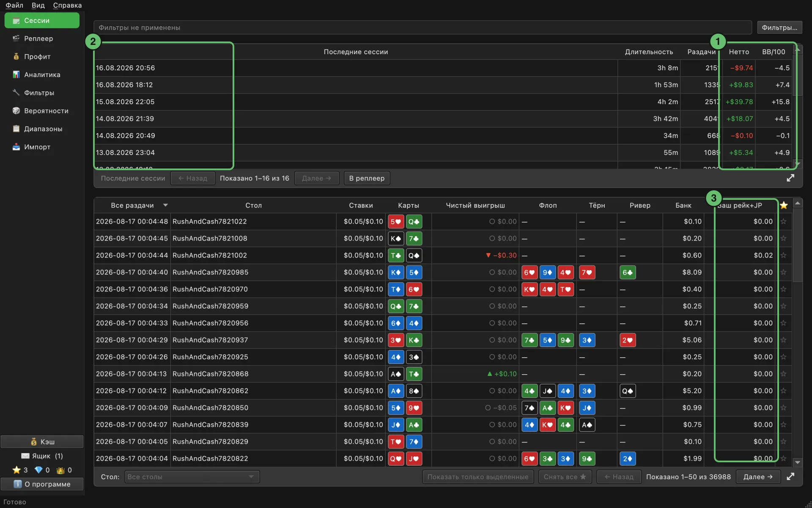
Task: Star the hand at table RushAndCash7821002
Action: (x=784, y=255)
